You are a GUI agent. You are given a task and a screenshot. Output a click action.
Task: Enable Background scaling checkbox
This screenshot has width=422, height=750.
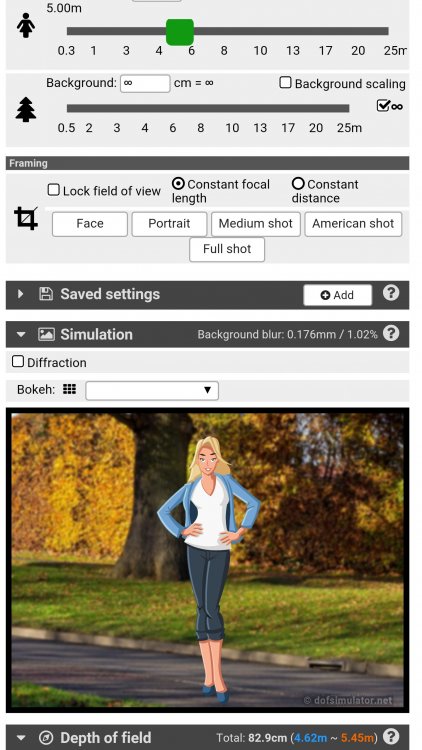coord(285,83)
